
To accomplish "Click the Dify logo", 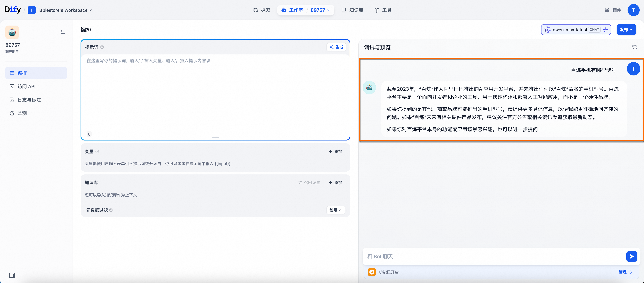I will point(12,10).
